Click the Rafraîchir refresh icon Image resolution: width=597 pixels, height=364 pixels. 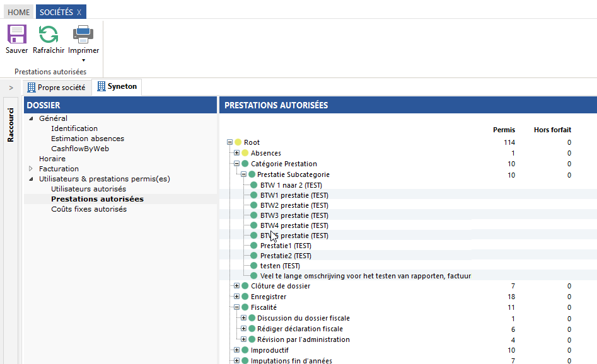click(x=49, y=34)
